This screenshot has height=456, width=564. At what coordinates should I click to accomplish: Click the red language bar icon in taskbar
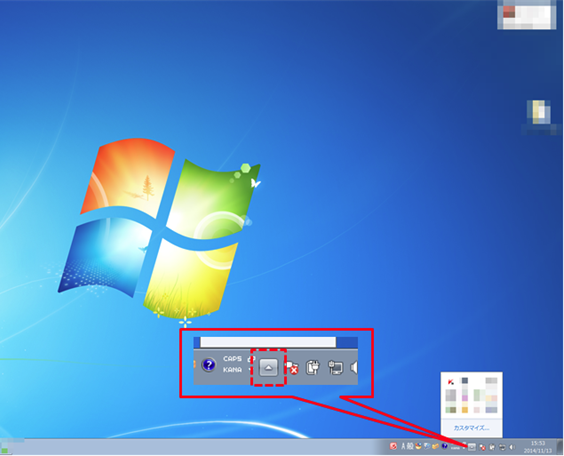393,446
